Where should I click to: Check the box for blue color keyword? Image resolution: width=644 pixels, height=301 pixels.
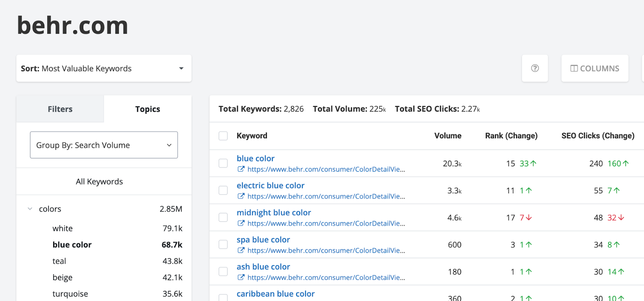pyautogui.click(x=223, y=163)
